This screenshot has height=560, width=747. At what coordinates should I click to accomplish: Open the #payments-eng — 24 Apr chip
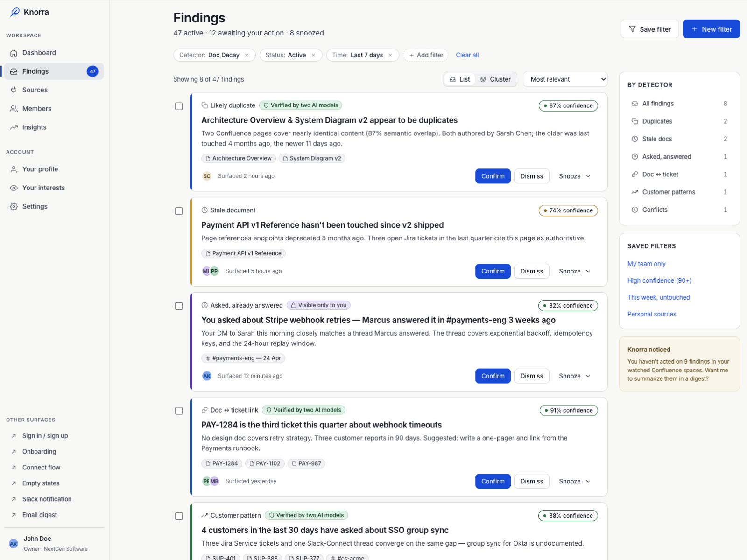coord(243,358)
